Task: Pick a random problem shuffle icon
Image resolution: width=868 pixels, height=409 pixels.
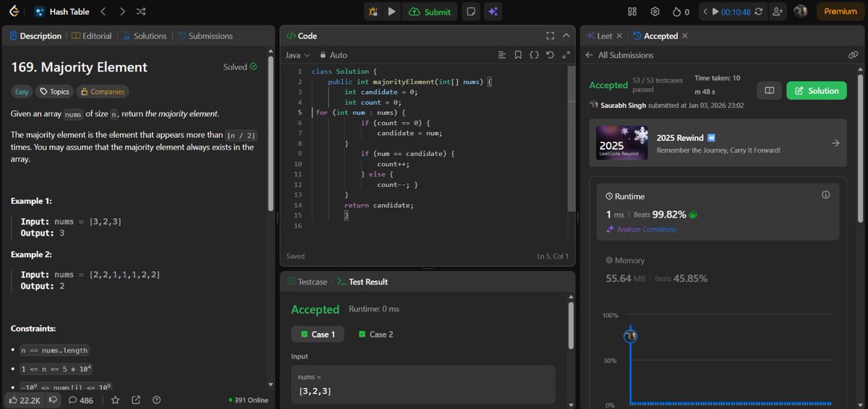Action: coord(141,12)
